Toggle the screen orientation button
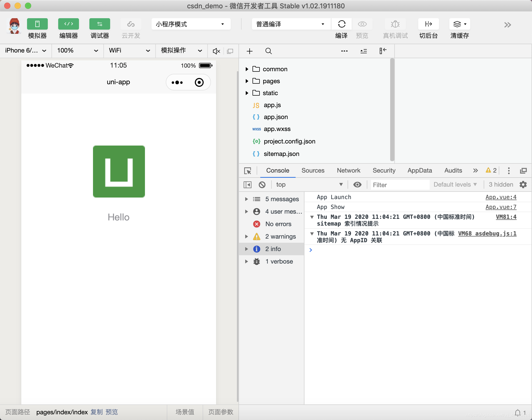532x420 pixels. 230,51
